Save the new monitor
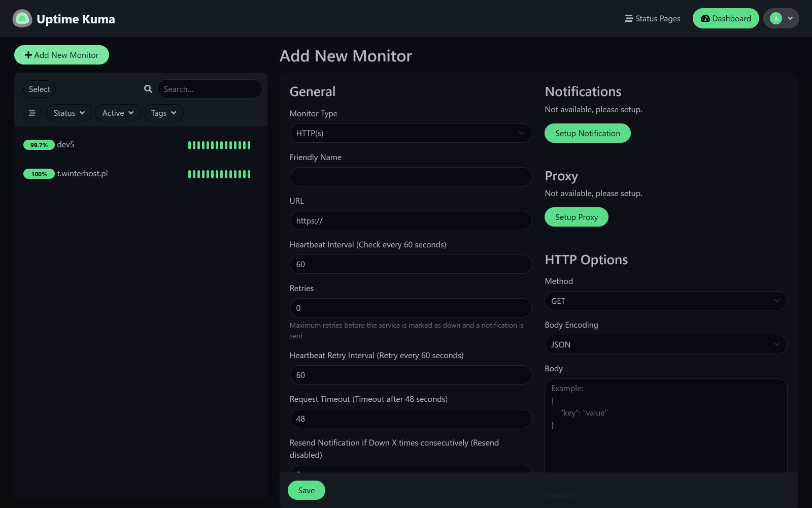This screenshot has width=812, height=508. pyautogui.click(x=307, y=490)
